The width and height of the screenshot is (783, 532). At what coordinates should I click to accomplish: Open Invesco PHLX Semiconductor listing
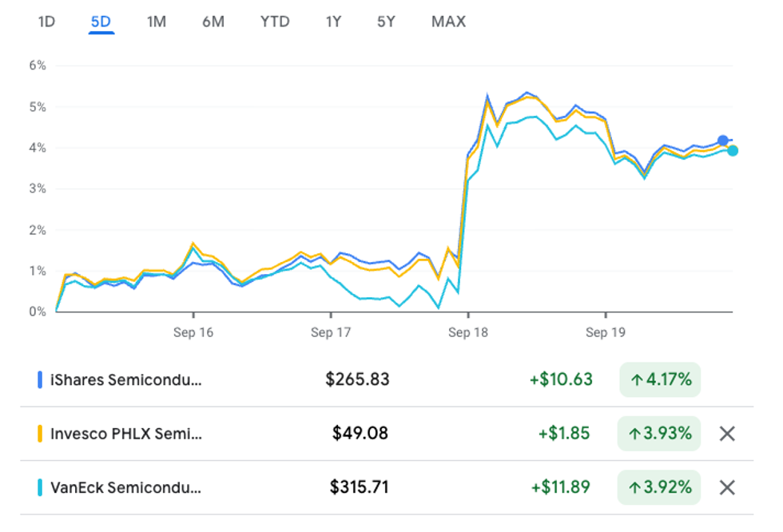coord(126,434)
